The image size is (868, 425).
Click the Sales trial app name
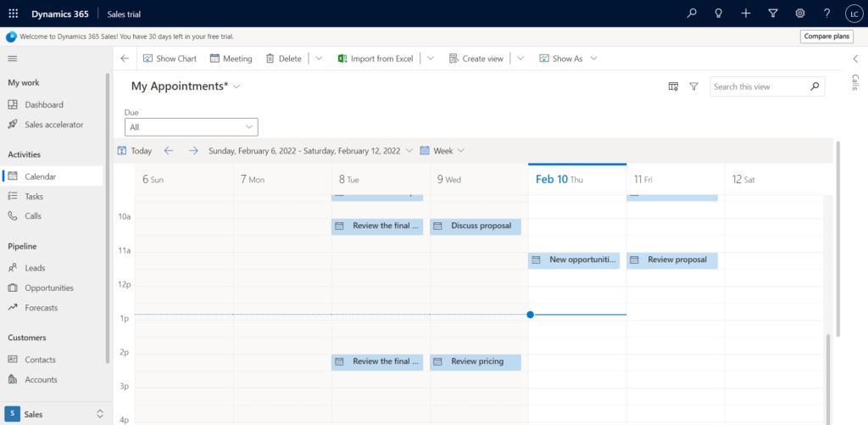click(124, 14)
